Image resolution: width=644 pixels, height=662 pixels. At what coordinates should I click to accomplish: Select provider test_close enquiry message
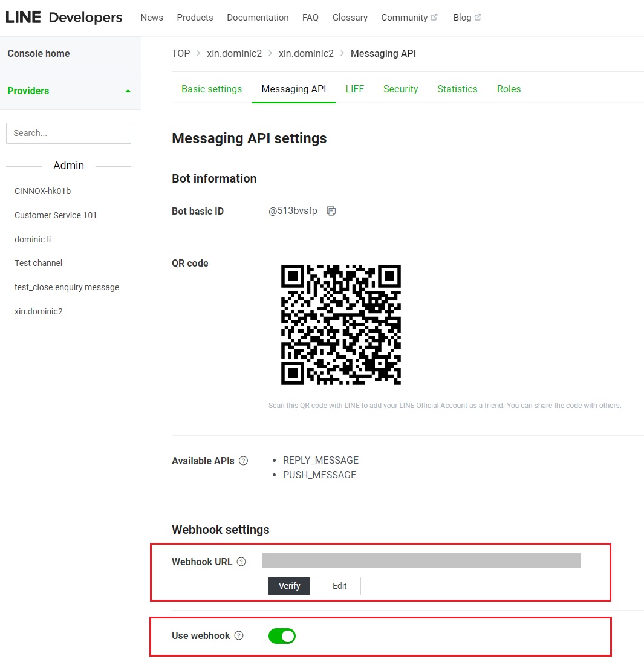67,287
